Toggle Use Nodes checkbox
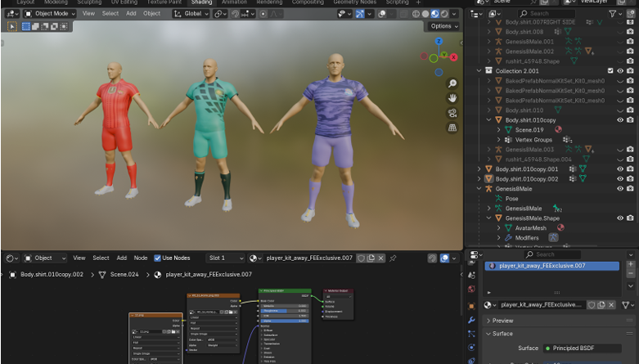Image resolution: width=639 pixels, height=364 pixels. click(x=157, y=258)
